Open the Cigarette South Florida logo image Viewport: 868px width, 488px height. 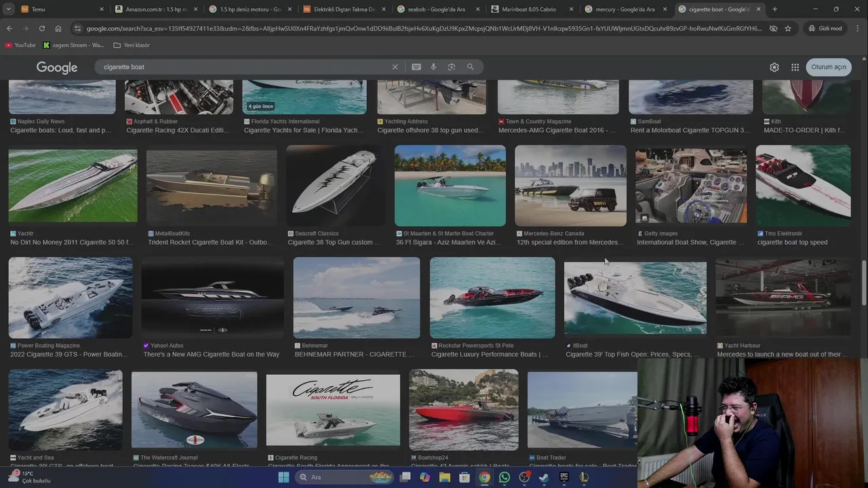click(x=333, y=411)
